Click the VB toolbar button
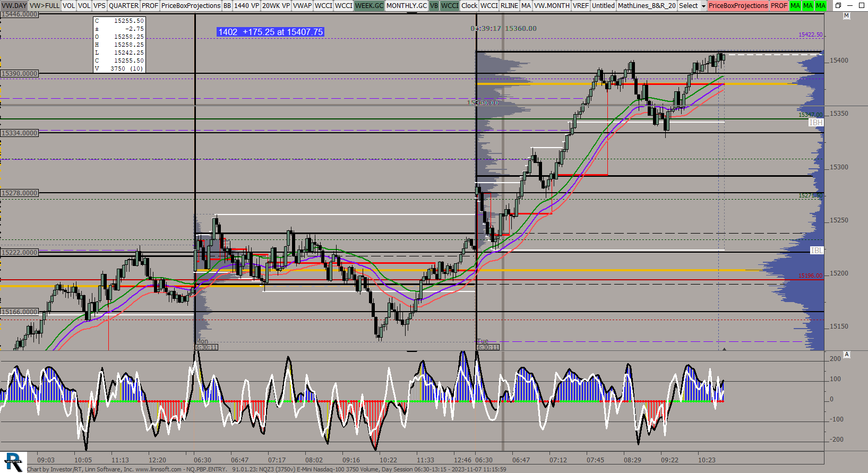This screenshot has width=868, height=473. 434,5
